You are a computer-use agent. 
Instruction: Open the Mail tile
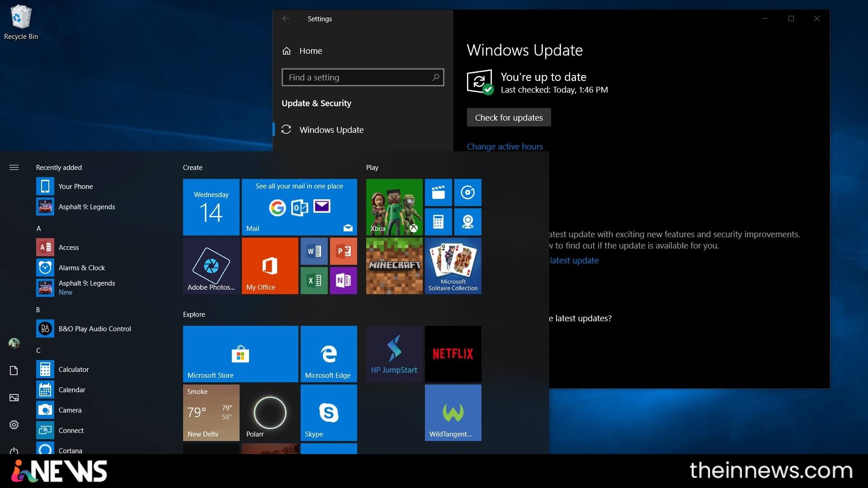(x=299, y=207)
